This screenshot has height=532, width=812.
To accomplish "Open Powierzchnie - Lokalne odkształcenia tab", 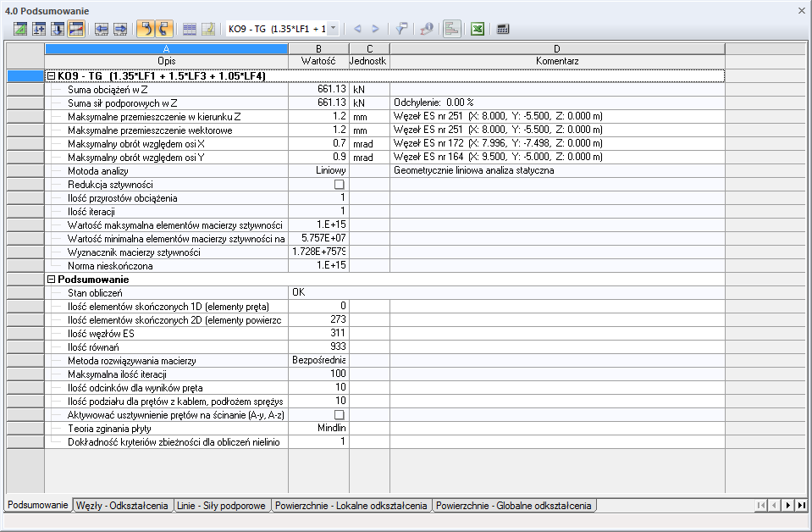I will [x=351, y=506].
